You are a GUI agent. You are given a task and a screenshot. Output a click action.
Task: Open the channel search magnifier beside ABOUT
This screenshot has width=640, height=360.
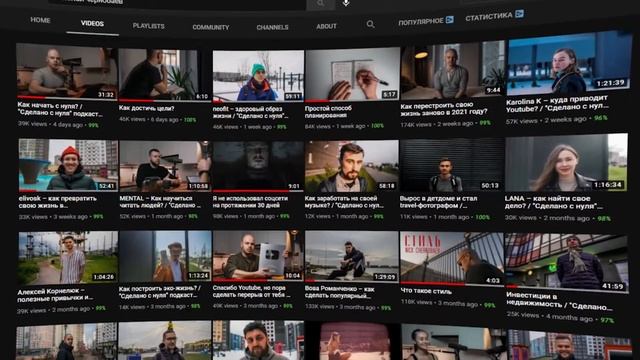(370, 24)
